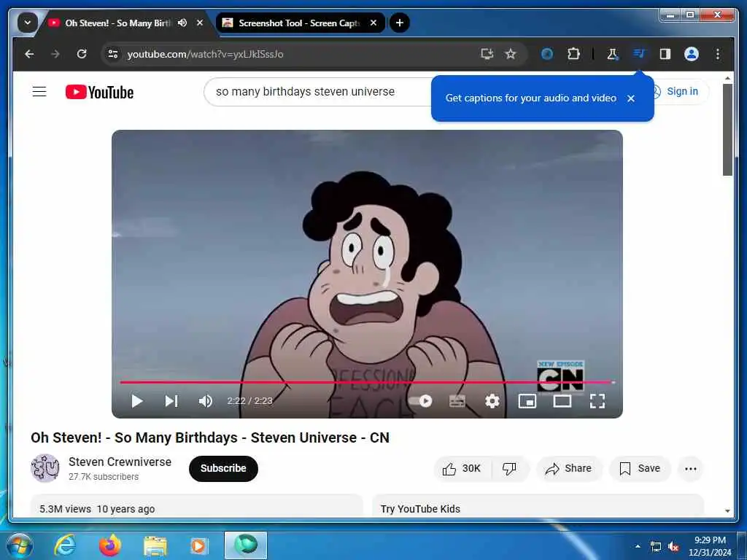
Task: Mute the video player volume
Action: pos(205,401)
